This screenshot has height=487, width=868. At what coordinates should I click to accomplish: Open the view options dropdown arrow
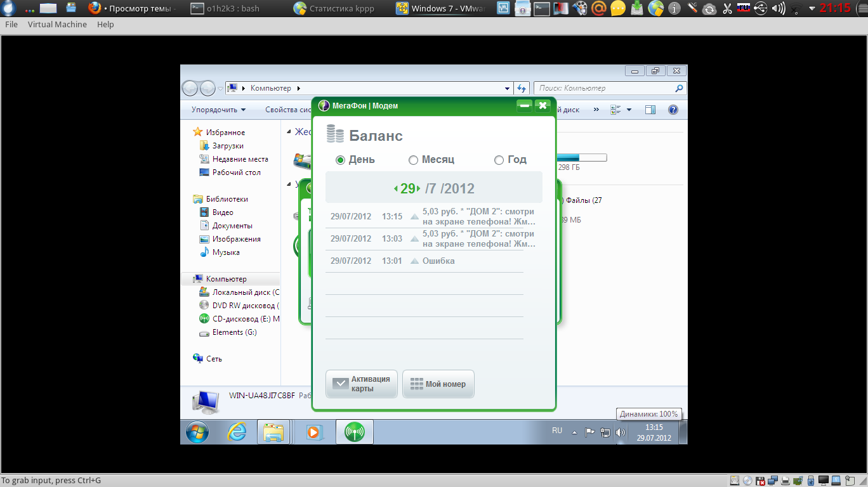[x=629, y=110]
